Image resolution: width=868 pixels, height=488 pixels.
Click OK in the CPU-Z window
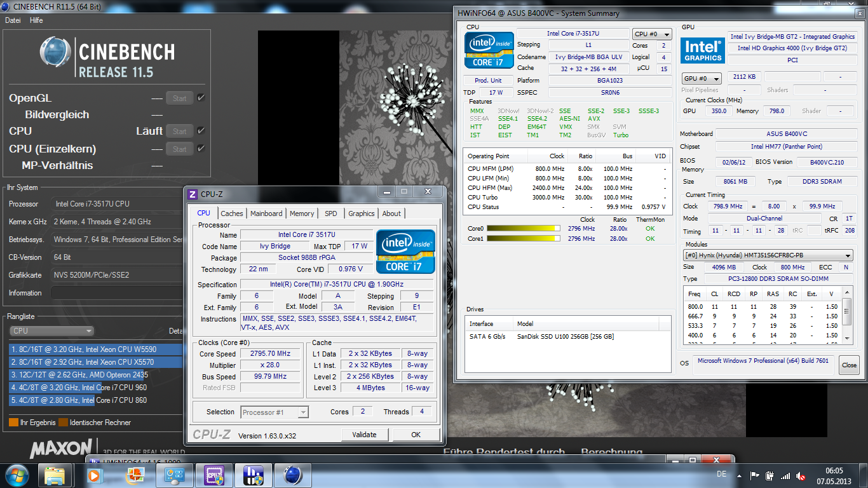[x=416, y=435]
